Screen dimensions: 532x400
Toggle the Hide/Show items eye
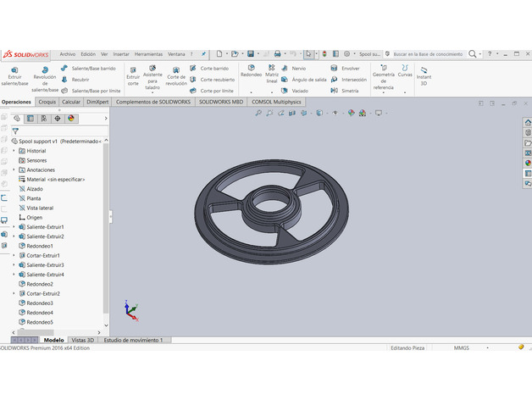335,113
